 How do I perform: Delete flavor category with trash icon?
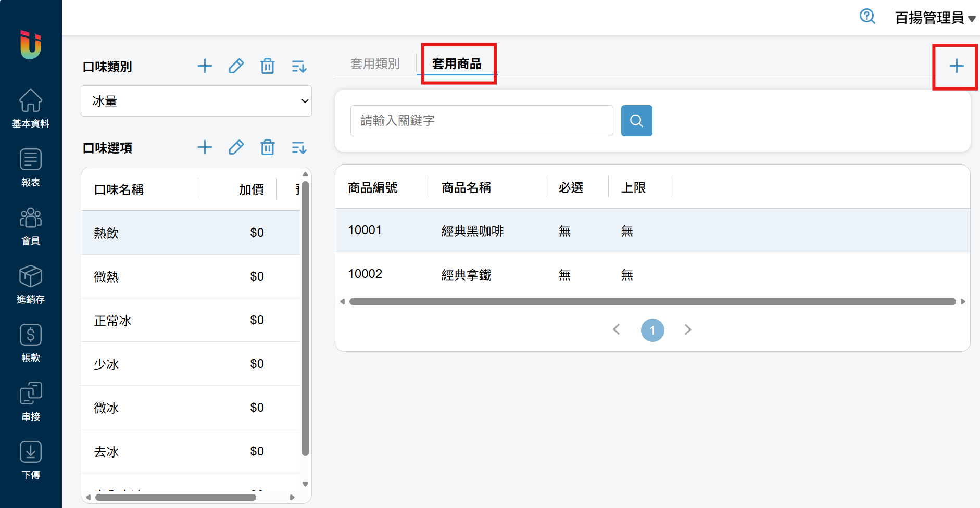pyautogui.click(x=267, y=66)
